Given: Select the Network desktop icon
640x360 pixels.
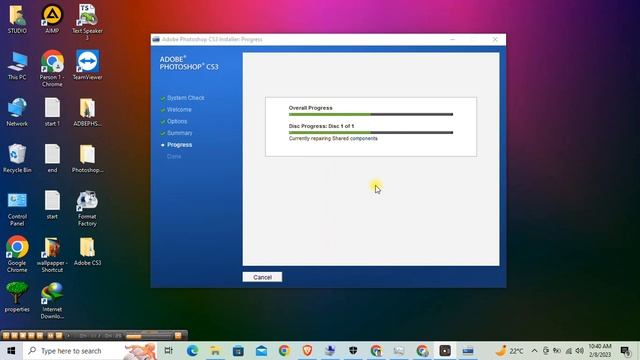Looking at the screenshot, I should click(17, 112).
